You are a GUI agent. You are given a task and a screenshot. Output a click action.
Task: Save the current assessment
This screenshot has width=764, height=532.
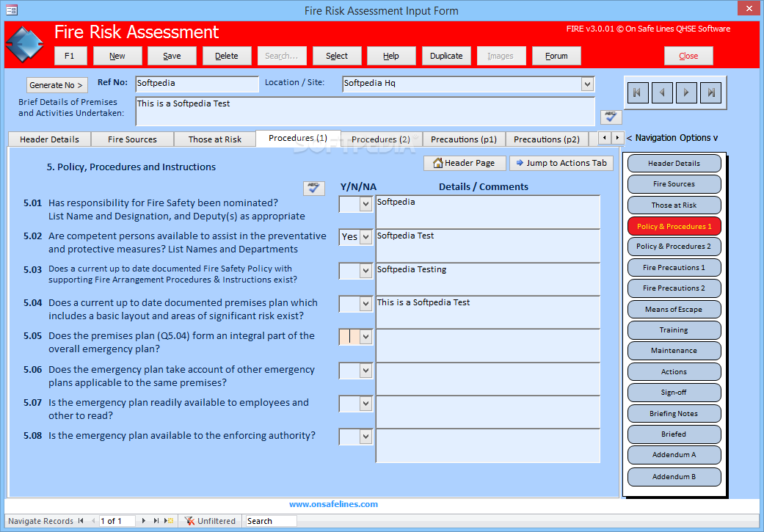pos(172,56)
